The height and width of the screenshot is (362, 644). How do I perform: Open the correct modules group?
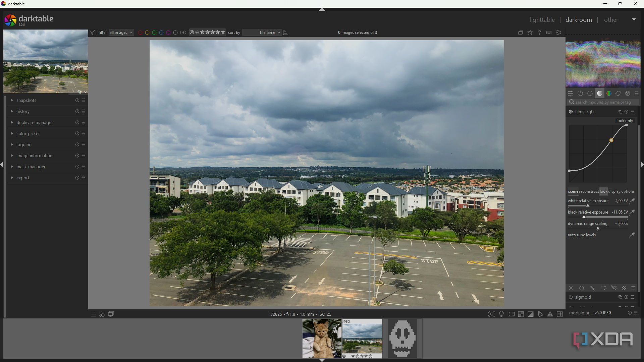pyautogui.click(x=619, y=94)
